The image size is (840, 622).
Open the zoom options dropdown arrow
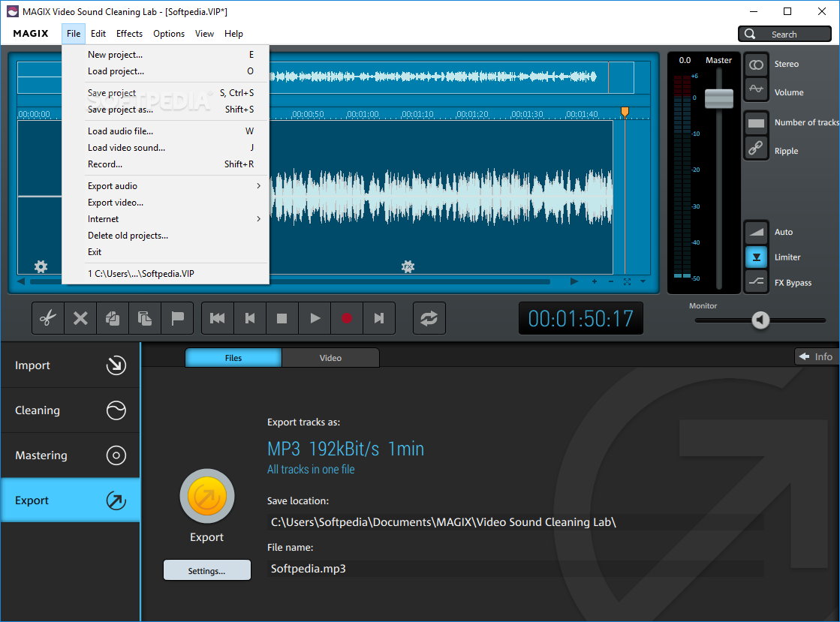[643, 281]
